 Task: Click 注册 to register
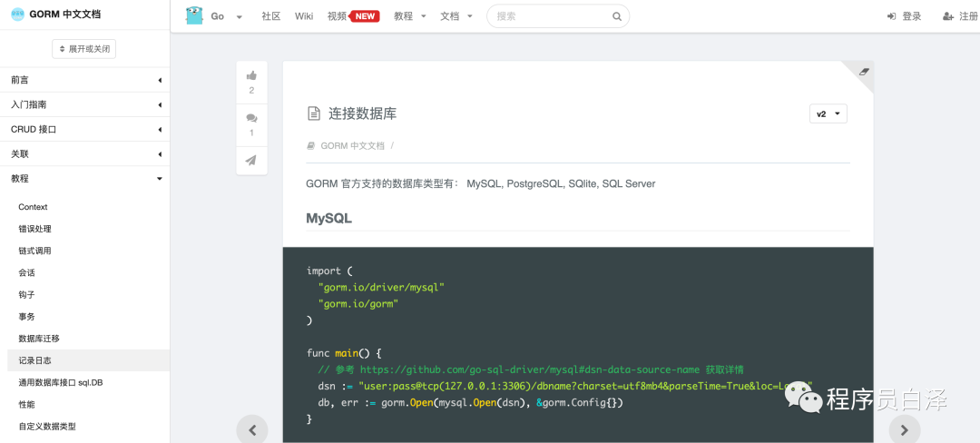961,16
